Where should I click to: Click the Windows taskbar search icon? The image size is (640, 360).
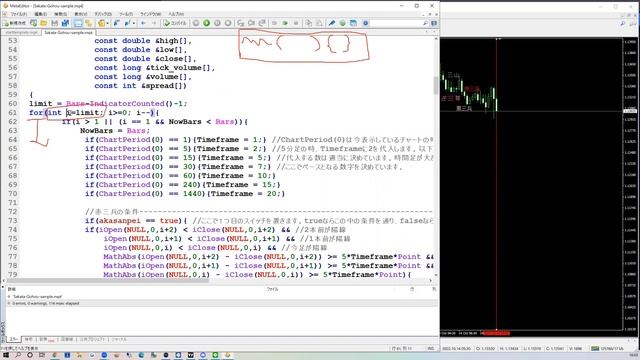point(18,356)
